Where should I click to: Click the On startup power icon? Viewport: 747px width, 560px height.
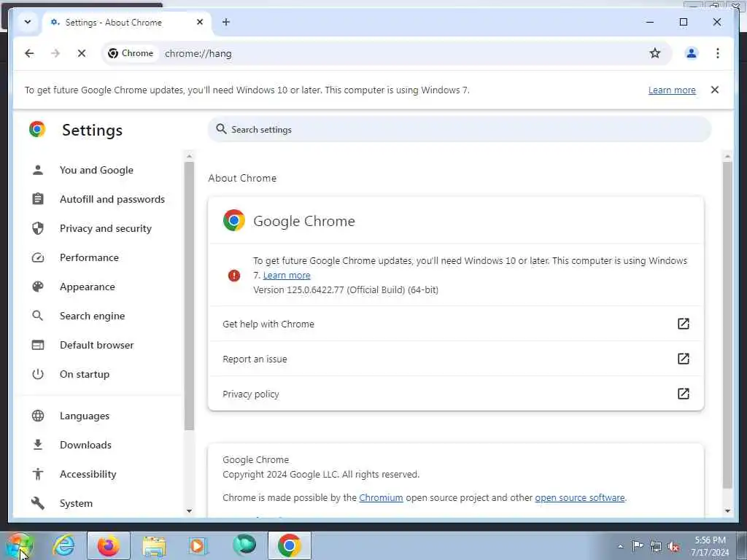click(x=38, y=374)
